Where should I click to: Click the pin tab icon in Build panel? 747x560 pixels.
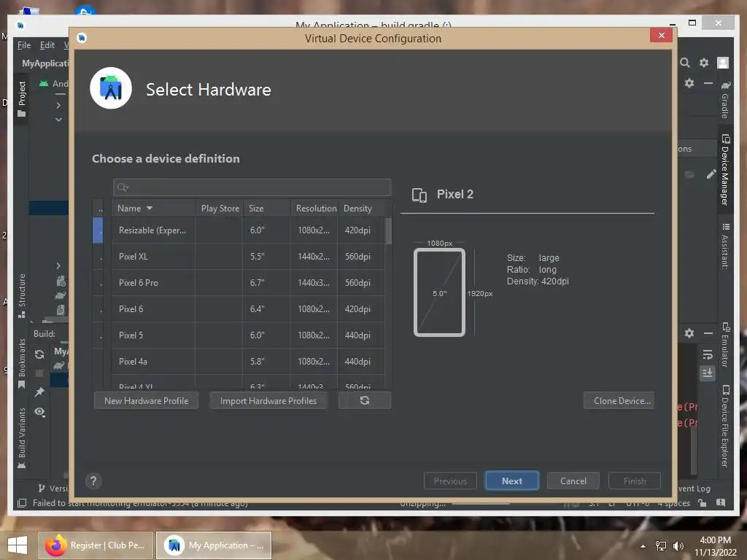click(39, 392)
